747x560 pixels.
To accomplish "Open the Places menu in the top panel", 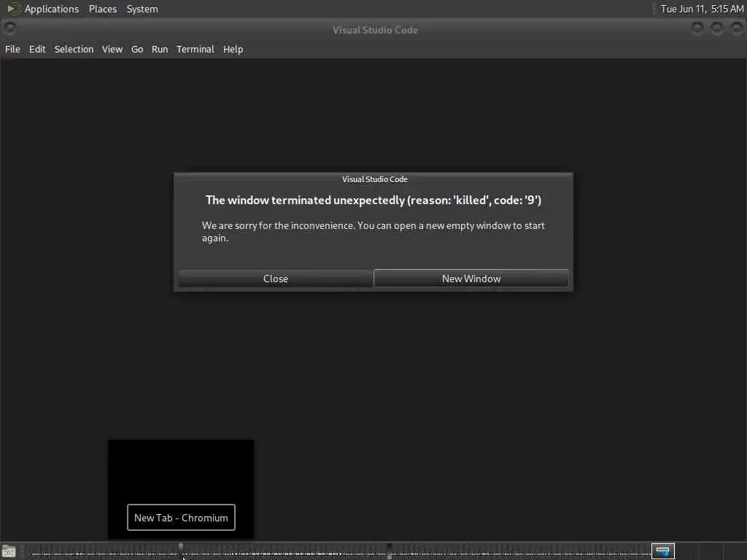I will tap(102, 9).
